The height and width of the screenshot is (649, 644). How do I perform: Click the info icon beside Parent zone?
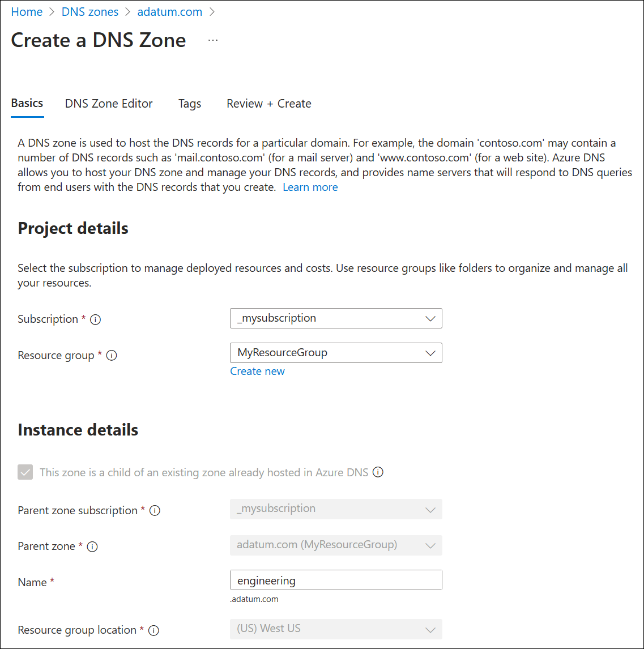tap(92, 546)
